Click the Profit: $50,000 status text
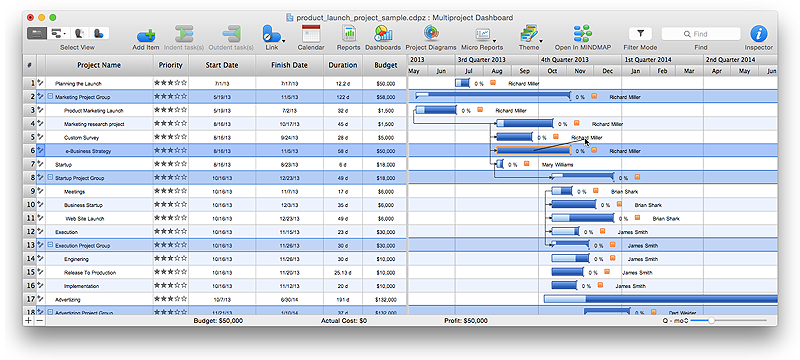 pos(466,321)
